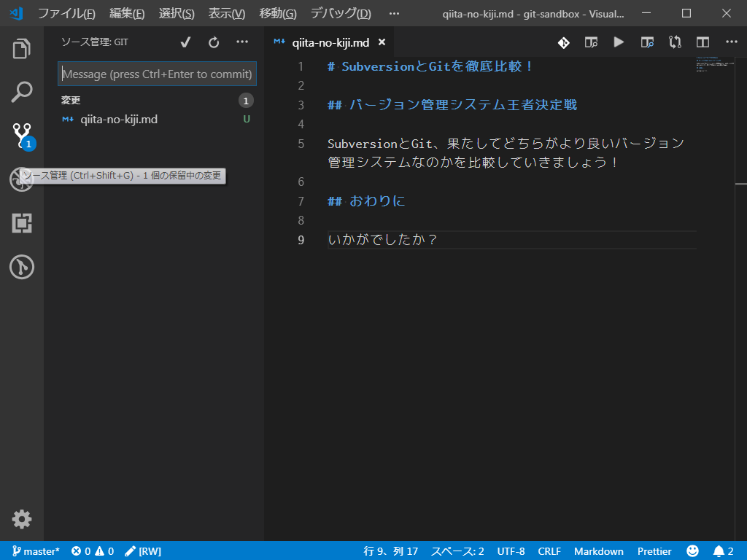Screen dimensions: 747x560
Task: Open notifications from the bell icon
Action: [719, 551]
